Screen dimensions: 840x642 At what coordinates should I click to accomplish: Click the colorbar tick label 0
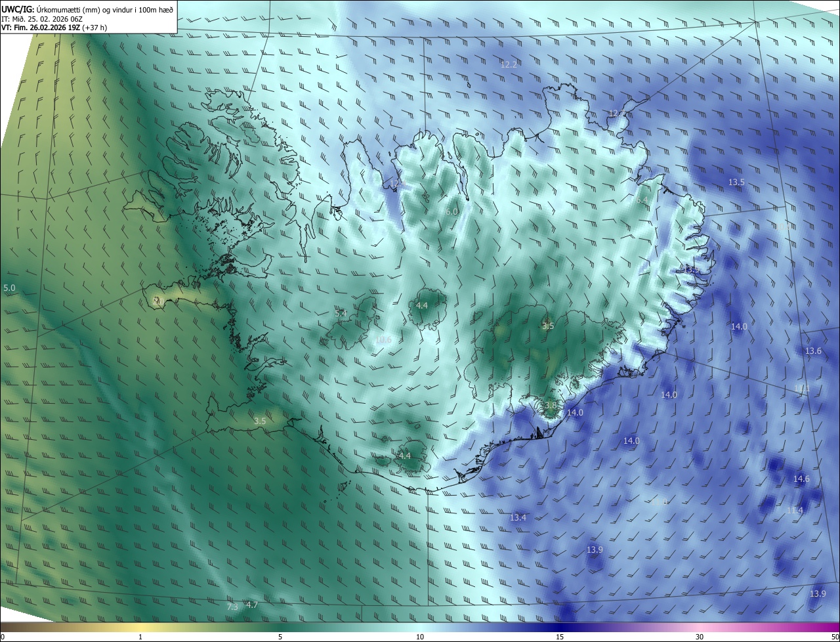coord(3,637)
